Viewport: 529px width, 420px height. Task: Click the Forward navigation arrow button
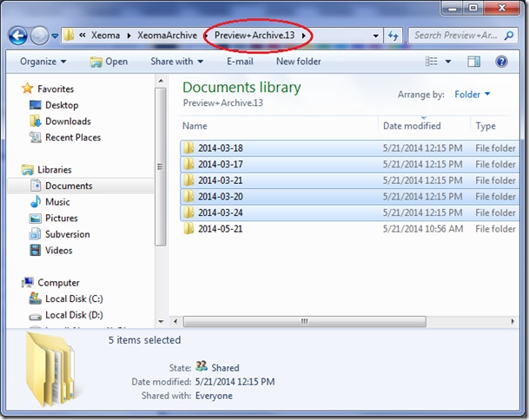coord(39,36)
